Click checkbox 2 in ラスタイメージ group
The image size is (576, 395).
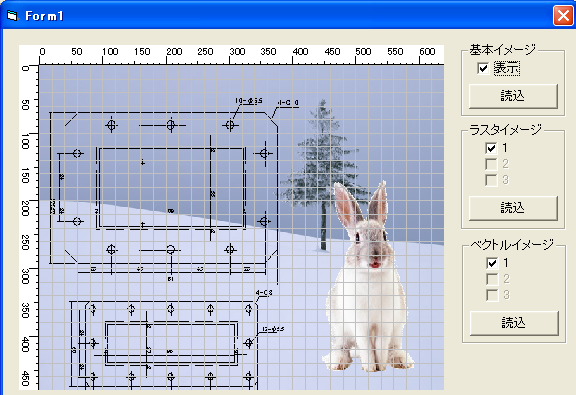pos(491,164)
